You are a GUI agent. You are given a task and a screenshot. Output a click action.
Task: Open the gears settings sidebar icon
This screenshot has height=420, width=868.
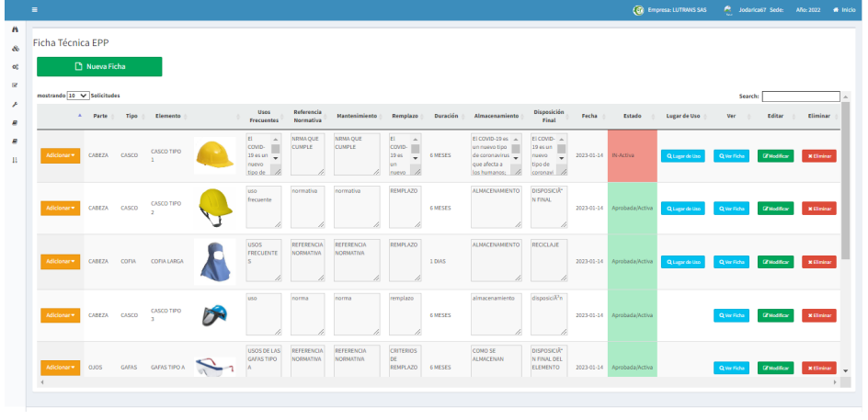point(15,67)
